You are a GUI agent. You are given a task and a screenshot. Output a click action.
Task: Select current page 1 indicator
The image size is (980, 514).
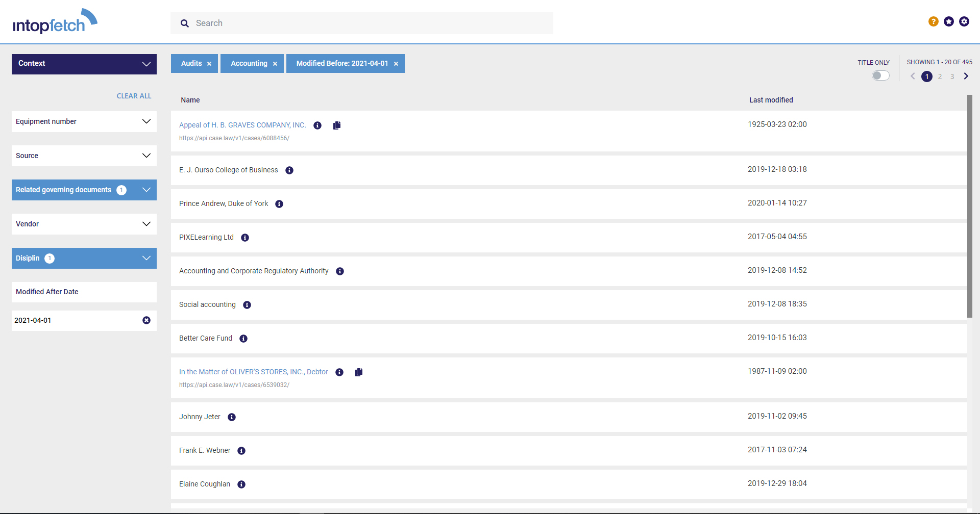pyautogui.click(x=927, y=76)
